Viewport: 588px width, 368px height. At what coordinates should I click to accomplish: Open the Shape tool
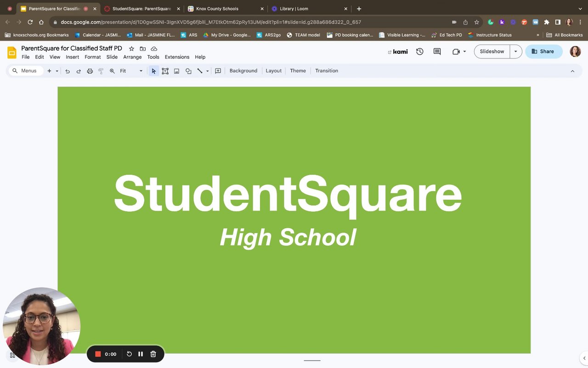(188, 71)
